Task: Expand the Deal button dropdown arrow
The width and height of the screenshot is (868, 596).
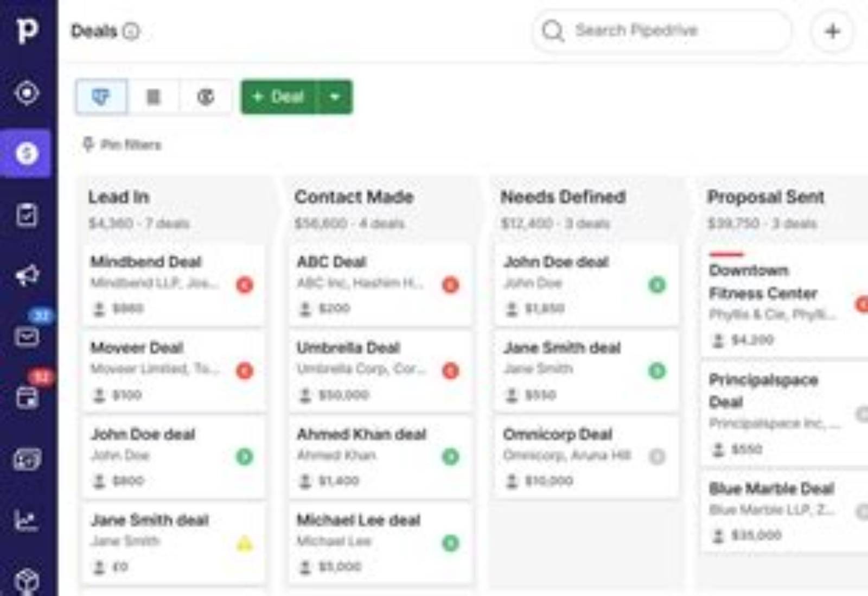Action: (335, 97)
